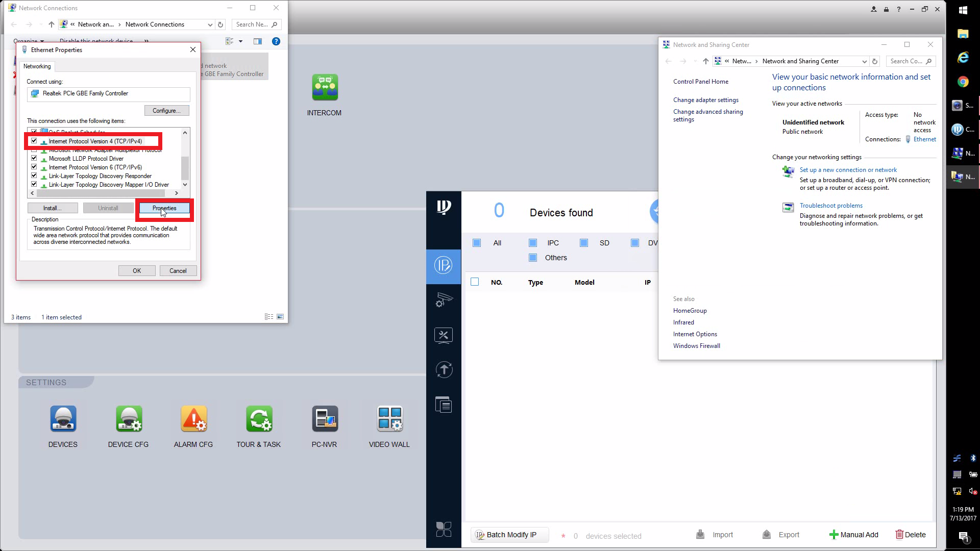This screenshot has height=551, width=980.
Task: Click Change adapter settings link
Action: 705,100
